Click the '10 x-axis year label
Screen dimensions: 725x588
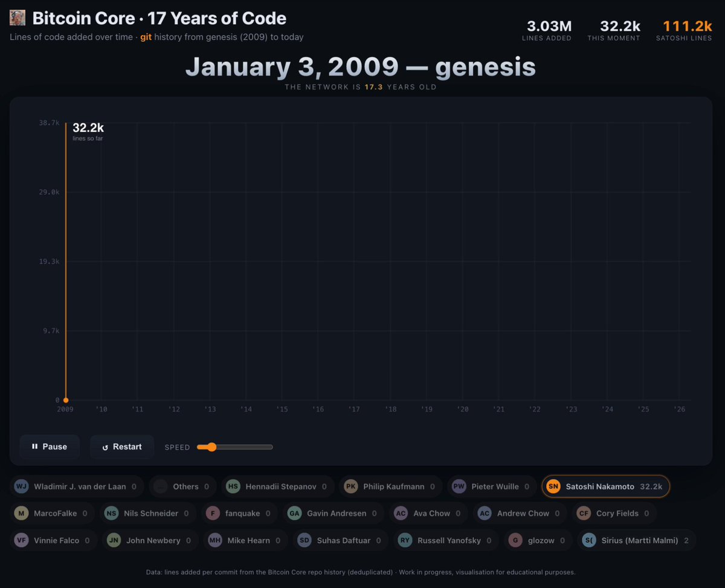point(101,410)
